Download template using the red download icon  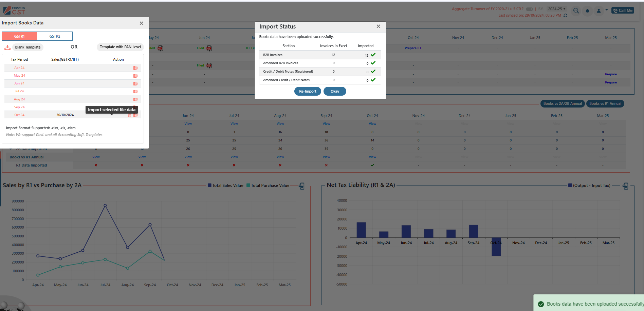click(x=7, y=47)
